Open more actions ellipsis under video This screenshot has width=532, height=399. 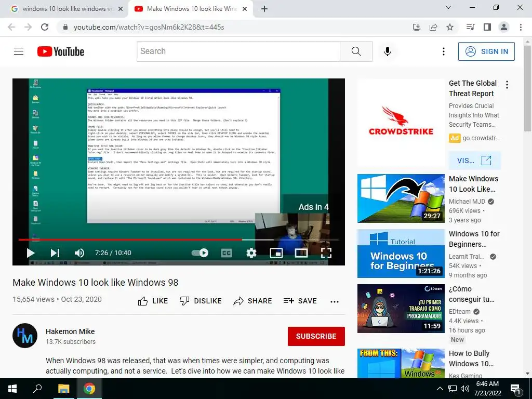coord(335,302)
